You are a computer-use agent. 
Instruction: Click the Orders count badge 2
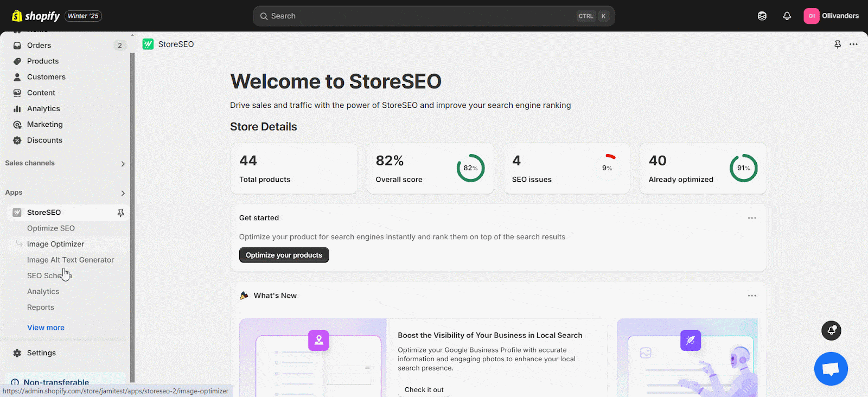[x=120, y=46]
